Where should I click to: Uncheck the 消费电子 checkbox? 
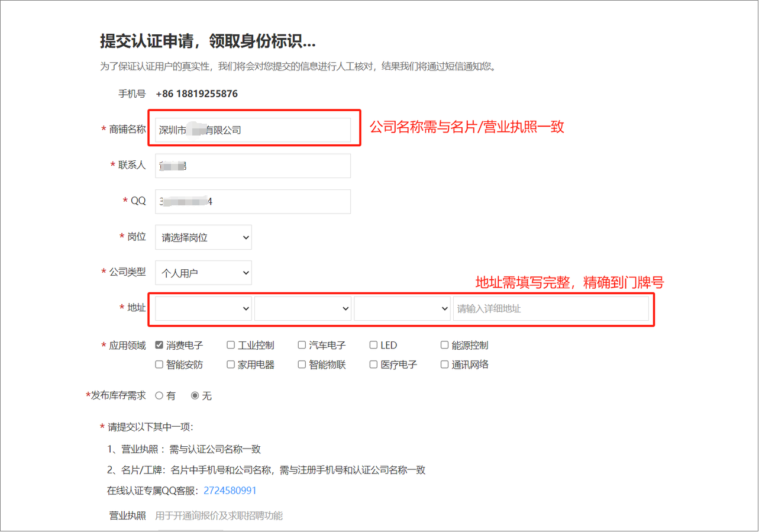point(159,345)
